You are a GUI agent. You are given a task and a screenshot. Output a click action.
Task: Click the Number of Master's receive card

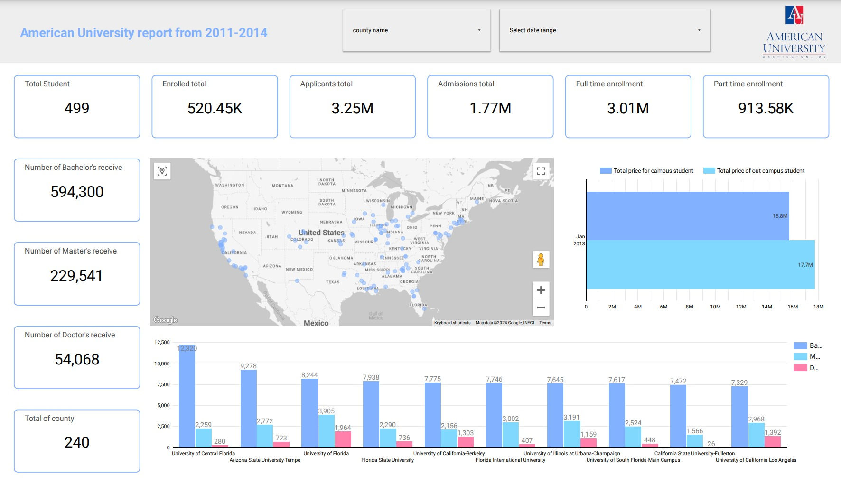pos(77,274)
